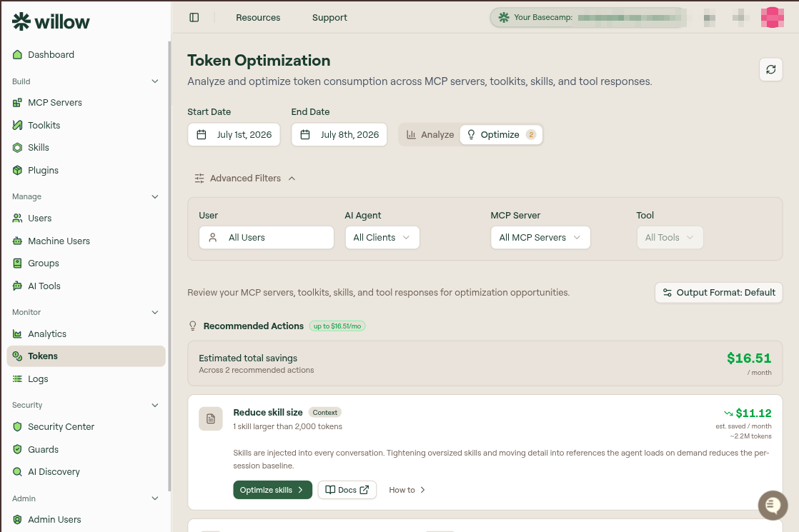Click the Context tag
Viewport: 799px width, 532px height.
pos(325,412)
